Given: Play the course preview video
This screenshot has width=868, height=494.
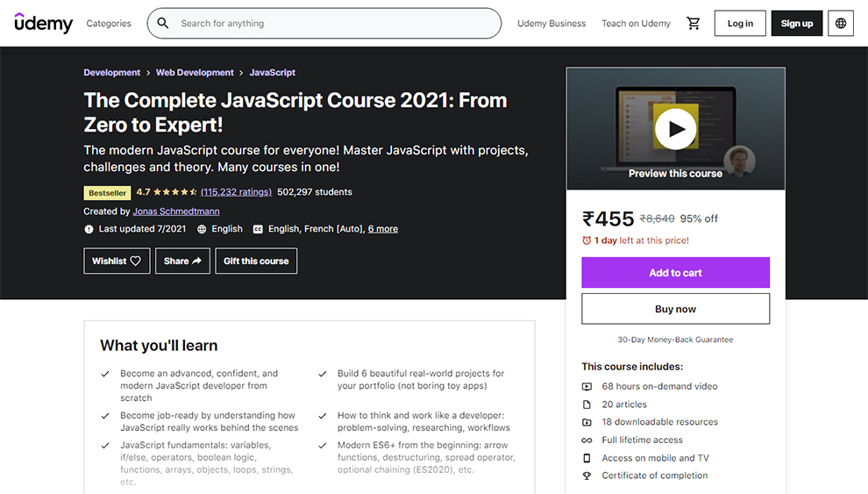Looking at the screenshot, I should [675, 128].
